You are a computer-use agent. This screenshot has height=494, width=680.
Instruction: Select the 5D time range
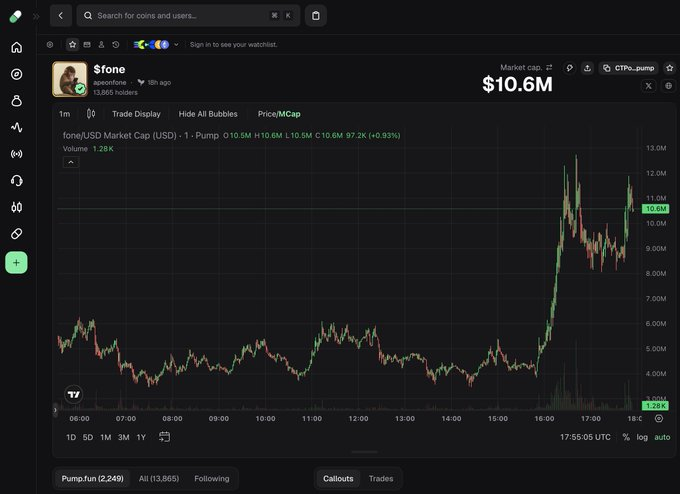(88, 437)
